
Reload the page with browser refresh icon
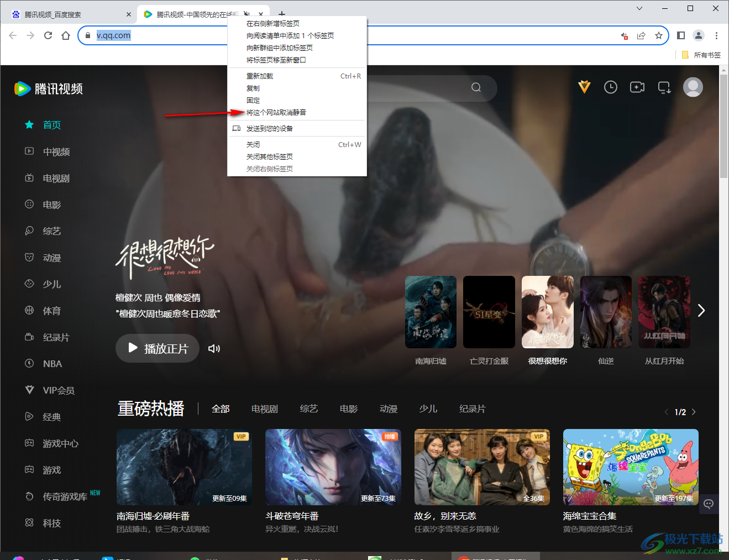click(48, 35)
